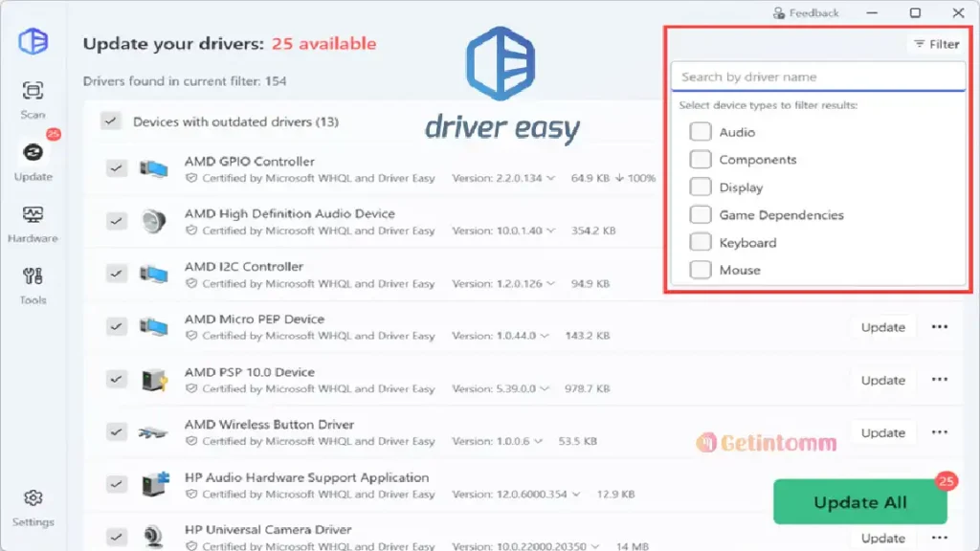980x551 pixels.
Task: Update the AMD Wireless Button Driver
Action: (883, 432)
